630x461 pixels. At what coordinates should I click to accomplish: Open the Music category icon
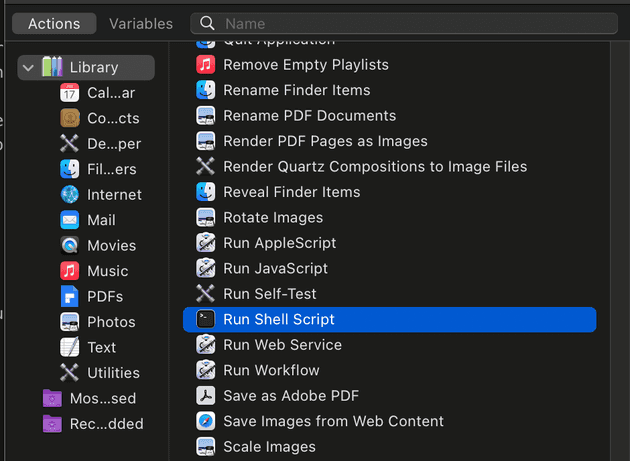tap(70, 271)
